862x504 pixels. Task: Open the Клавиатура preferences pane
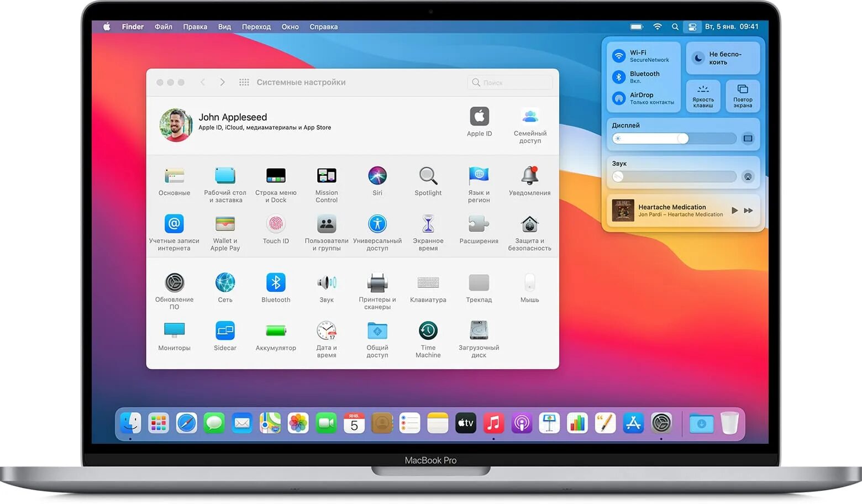pos(428,282)
